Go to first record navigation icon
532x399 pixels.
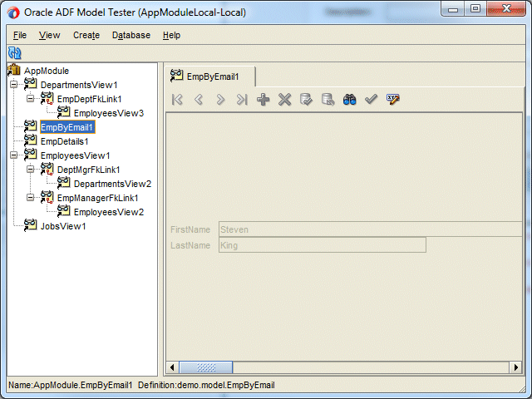click(x=177, y=100)
